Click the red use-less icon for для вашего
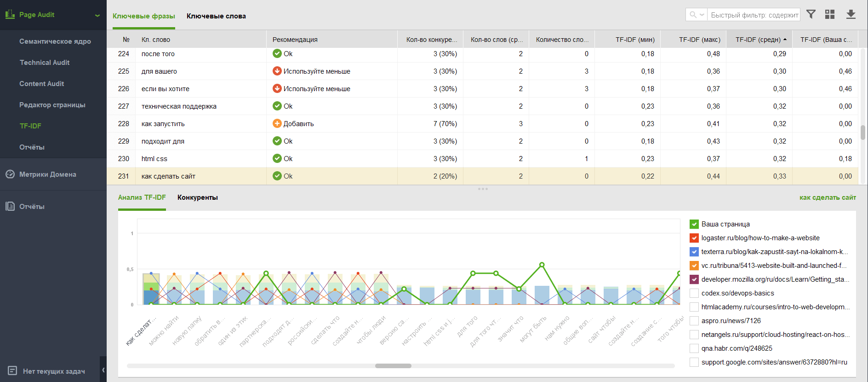This screenshot has width=868, height=382. pyautogui.click(x=277, y=71)
